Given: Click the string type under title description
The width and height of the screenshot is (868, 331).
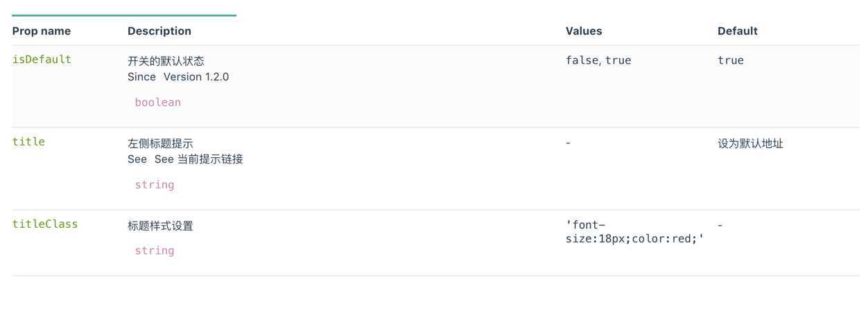Looking at the screenshot, I should [155, 185].
